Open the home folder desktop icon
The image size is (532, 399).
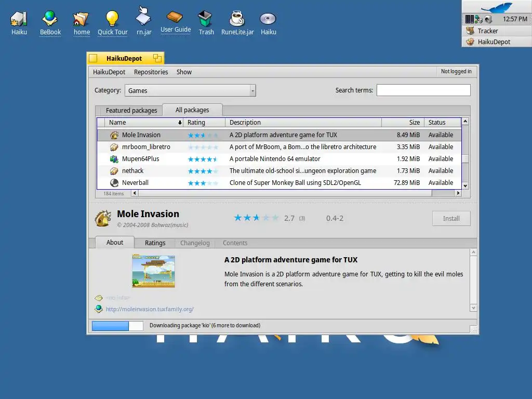(81, 19)
